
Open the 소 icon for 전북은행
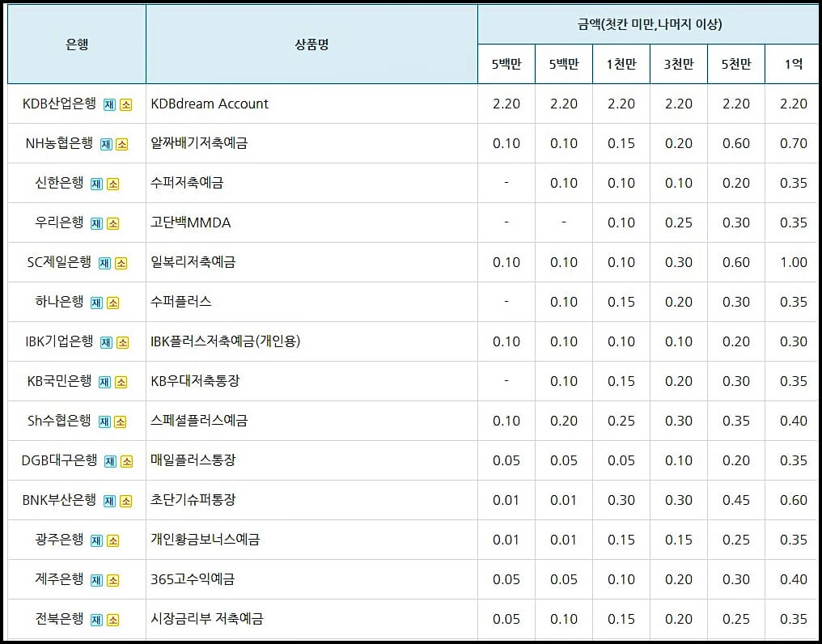point(113,620)
